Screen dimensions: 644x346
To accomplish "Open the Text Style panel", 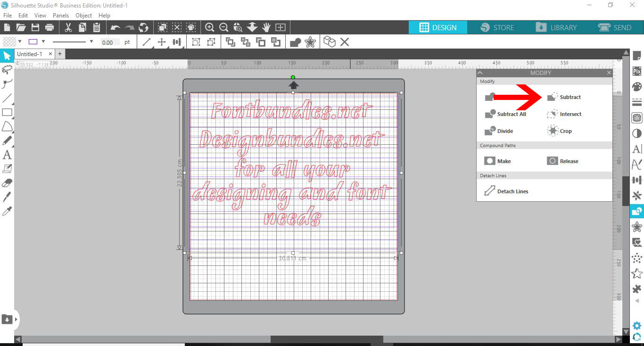I will (637, 149).
